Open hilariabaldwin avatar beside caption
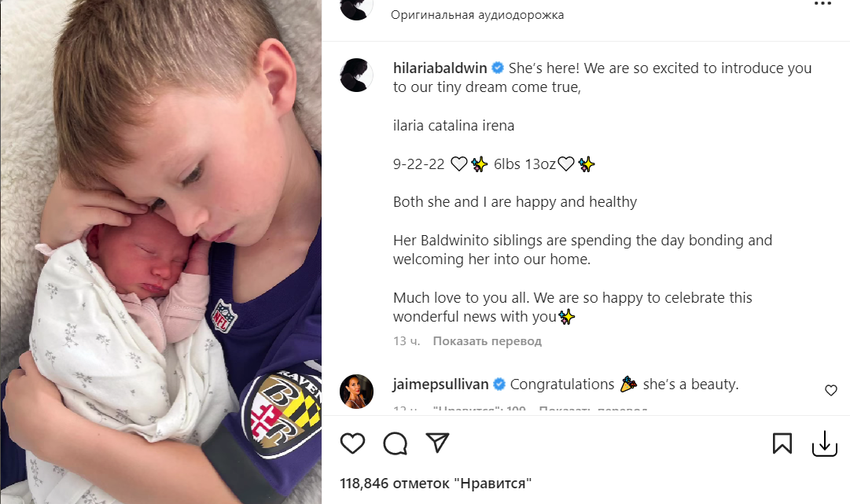The height and width of the screenshot is (504, 850). coord(357,75)
